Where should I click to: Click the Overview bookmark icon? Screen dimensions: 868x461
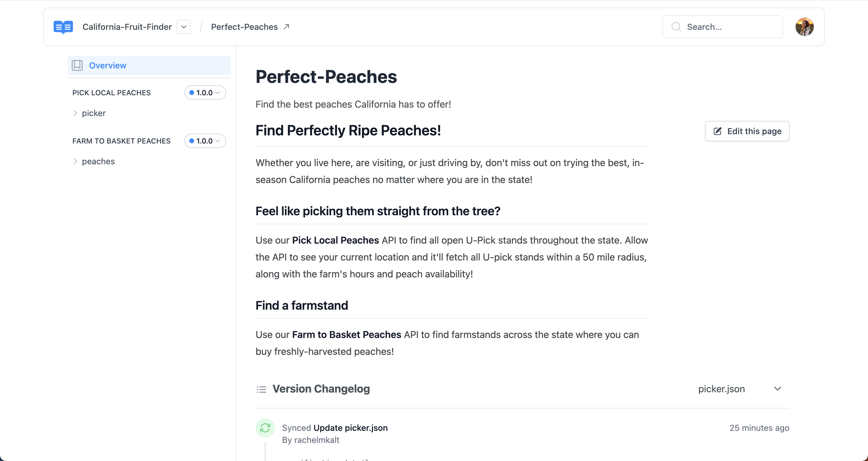(77, 65)
